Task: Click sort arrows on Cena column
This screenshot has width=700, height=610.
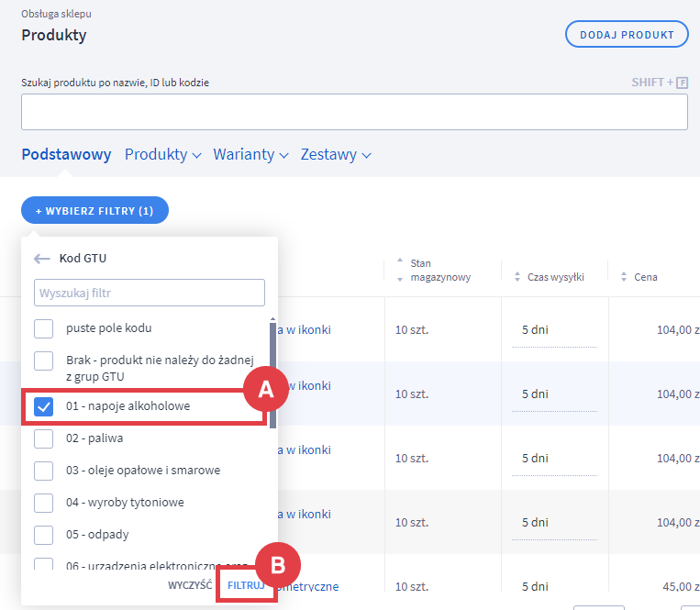Action: [626, 276]
